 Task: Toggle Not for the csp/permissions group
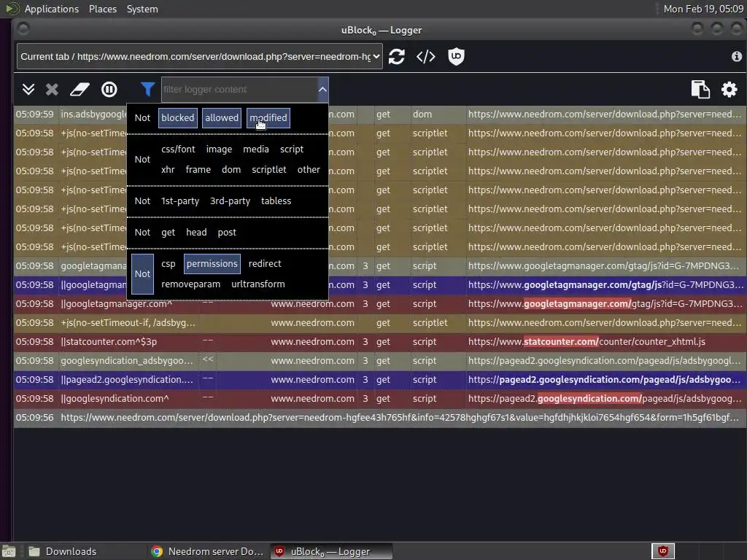[x=142, y=274]
